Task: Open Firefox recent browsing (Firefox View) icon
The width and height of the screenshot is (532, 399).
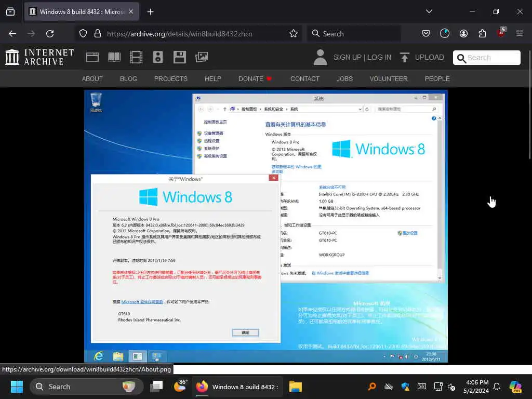Action: coord(10,11)
